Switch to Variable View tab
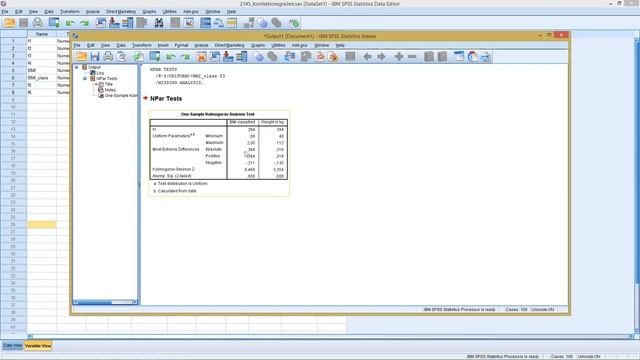Viewport: 640px width, 360px height. (x=38, y=346)
